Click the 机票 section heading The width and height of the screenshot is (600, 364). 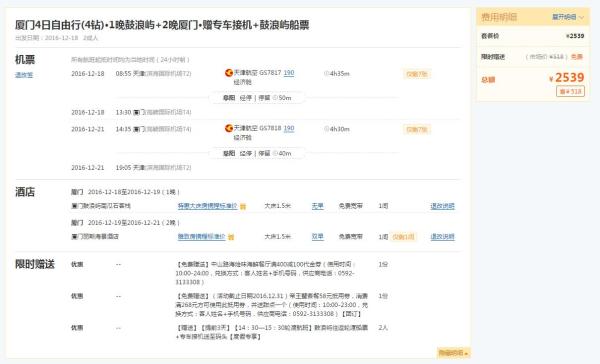pyautogui.click(x=25, y=59)
